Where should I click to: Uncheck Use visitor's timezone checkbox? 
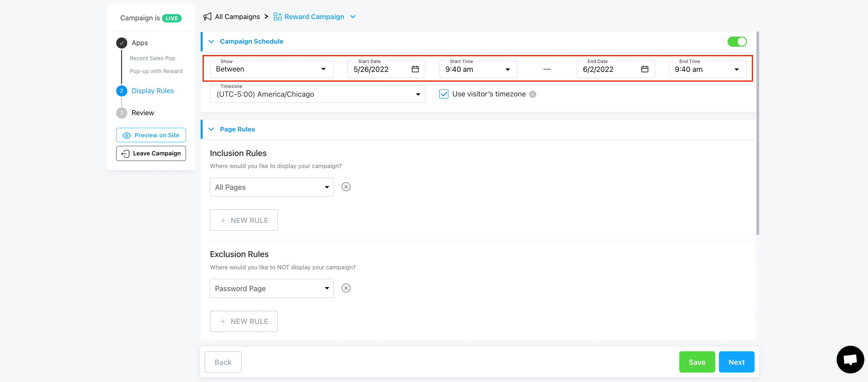(444, 94)
